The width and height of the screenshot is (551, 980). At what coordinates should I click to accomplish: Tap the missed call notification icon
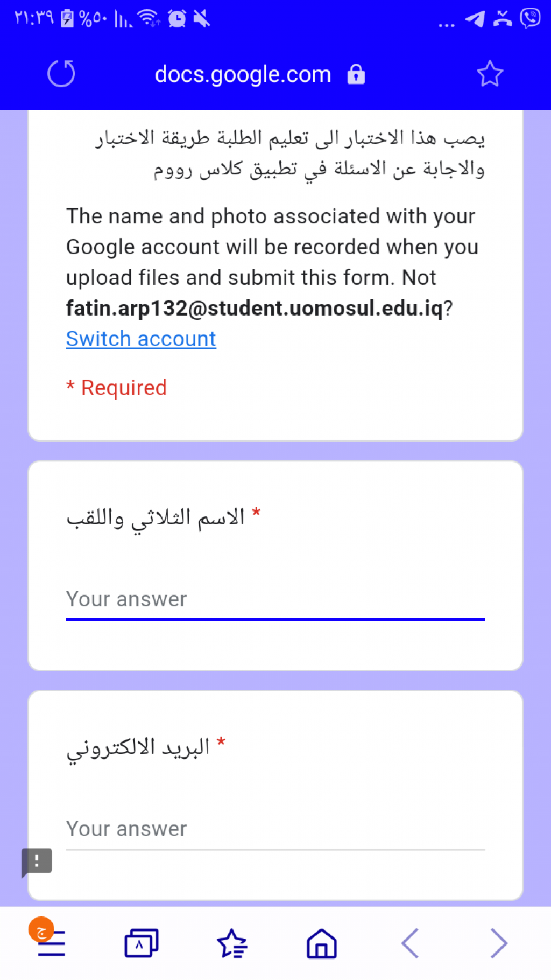point(503,18)
